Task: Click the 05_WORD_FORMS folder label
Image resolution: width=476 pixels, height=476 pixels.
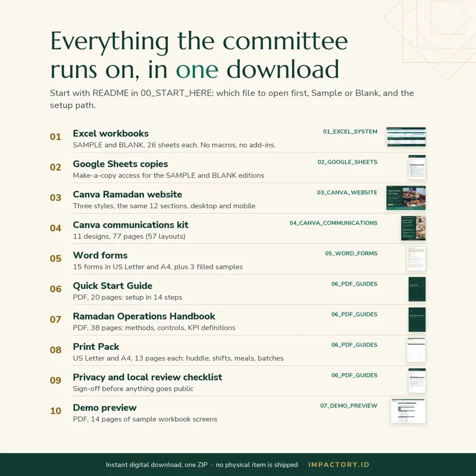Action: click(351, 253)
